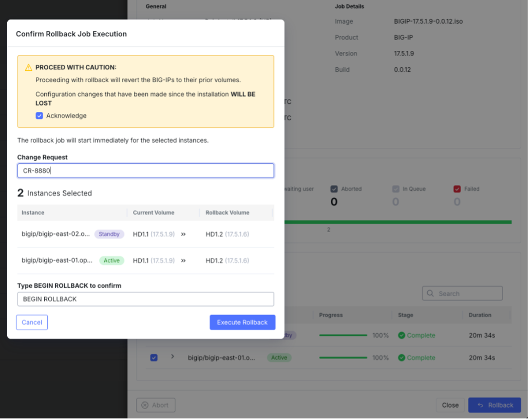Select the bigip/bigip-east-01.op... dialog instance text
530x420 pixels.
tap(57, 261)
